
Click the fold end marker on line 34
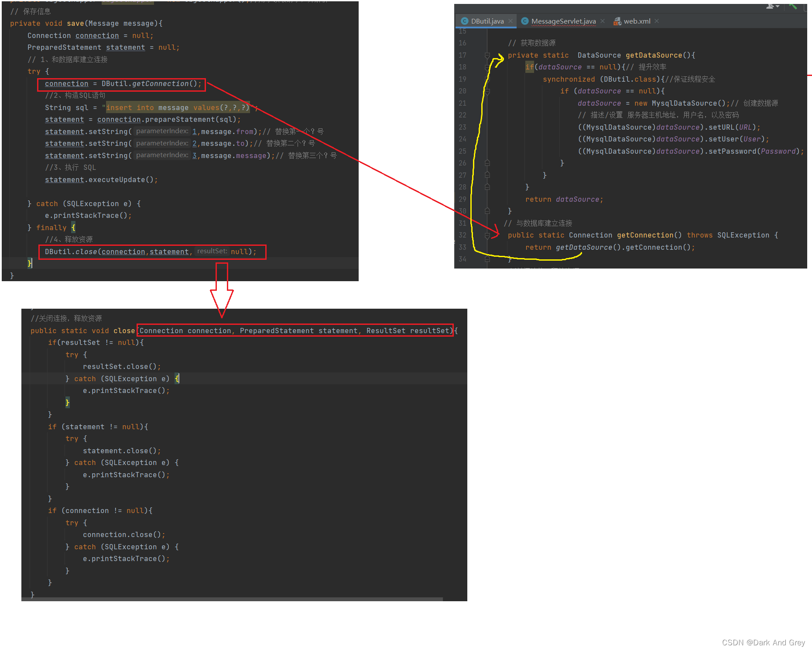tap(487, 259)
